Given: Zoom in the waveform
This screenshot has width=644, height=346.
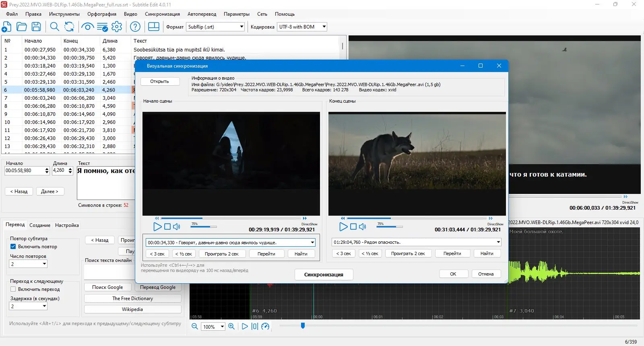Looking at the screenshot, I should [x=231, y=326].
